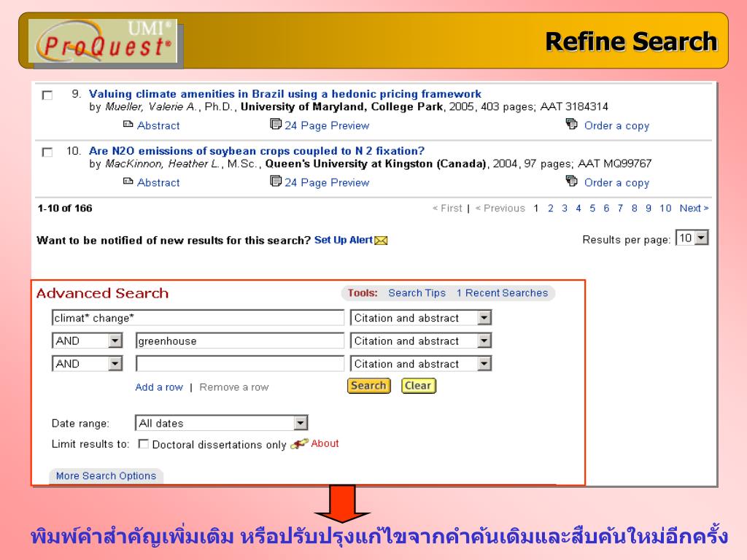The height and width of the screenshot is (560, 747).
Task: Enable Doctoral dissertations only checkbox
Action: 143,444
